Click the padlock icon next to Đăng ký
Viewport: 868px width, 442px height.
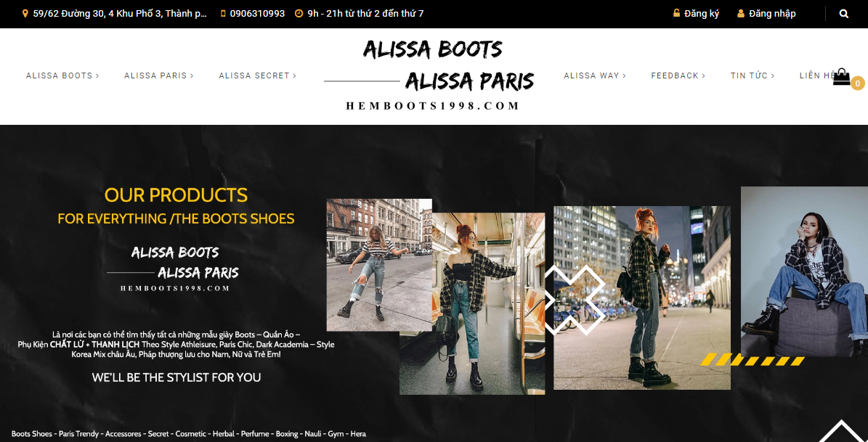tap(676, 13)
